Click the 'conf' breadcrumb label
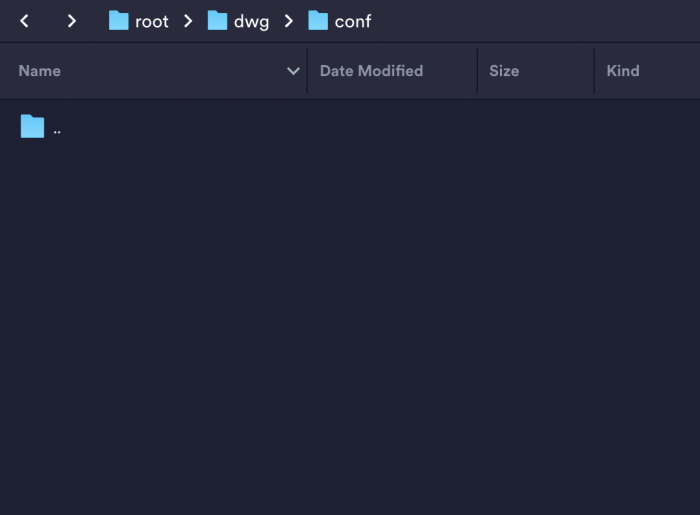Viewport: 700px width, 515px height. pos(353,21)
